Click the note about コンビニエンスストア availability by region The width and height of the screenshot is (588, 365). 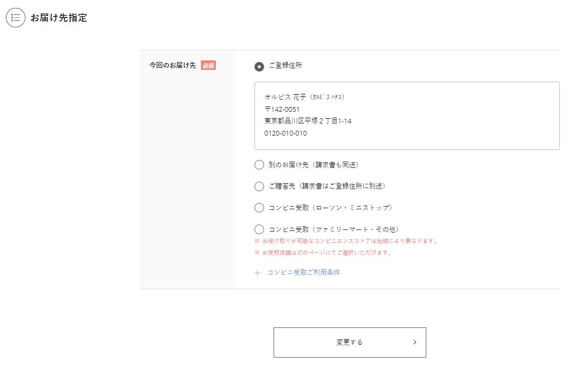coord(346,241)
